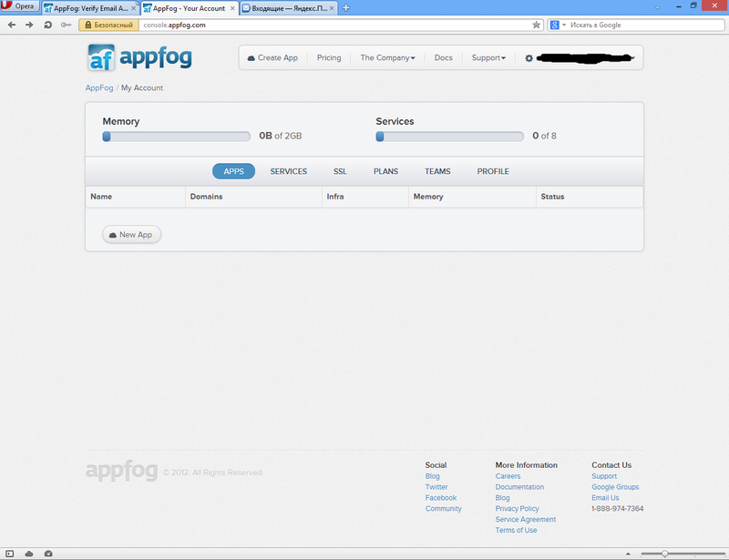Close the Яндекс inbox tab

332,8
